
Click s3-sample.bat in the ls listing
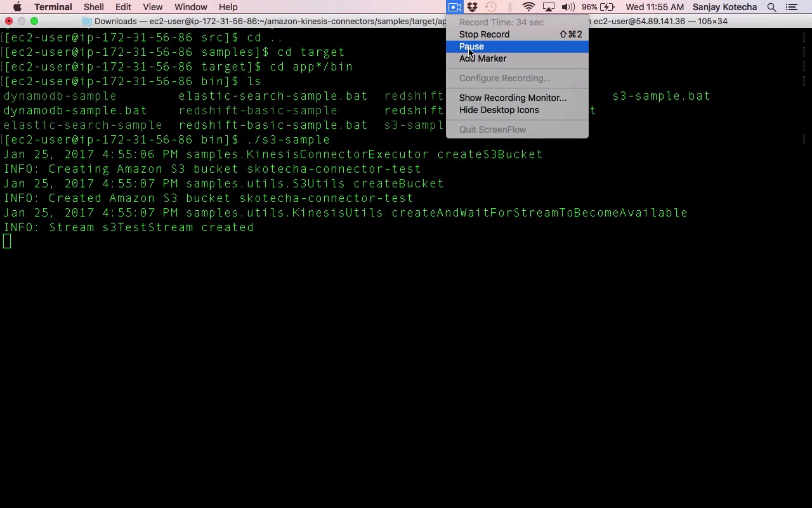661,96
